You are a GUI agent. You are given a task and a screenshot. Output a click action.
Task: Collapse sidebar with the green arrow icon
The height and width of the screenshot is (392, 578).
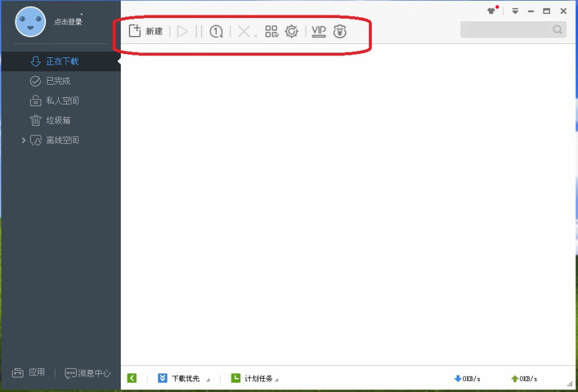pyautogui.click(x=132, y=378)
